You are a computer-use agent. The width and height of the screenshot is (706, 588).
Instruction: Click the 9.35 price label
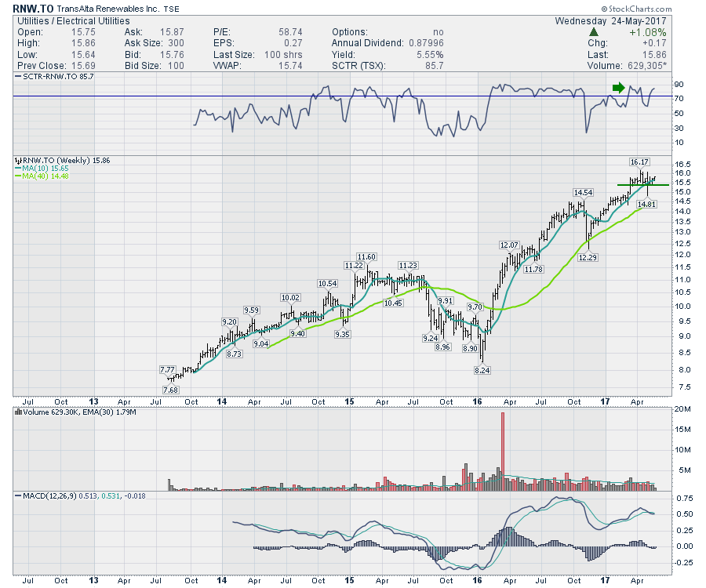[x=342, y=334]
